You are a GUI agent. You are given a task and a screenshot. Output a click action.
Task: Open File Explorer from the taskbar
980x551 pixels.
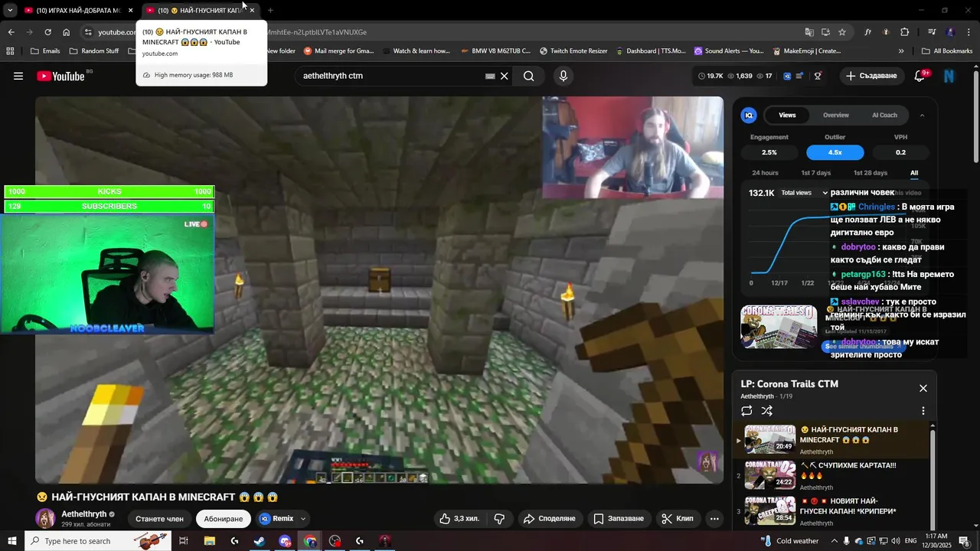pos(209,541)
